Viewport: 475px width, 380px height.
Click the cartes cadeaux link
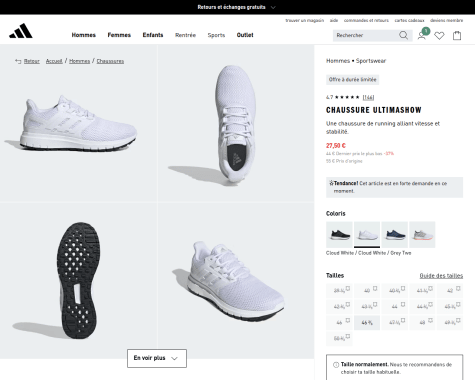[x=409, y=20]
